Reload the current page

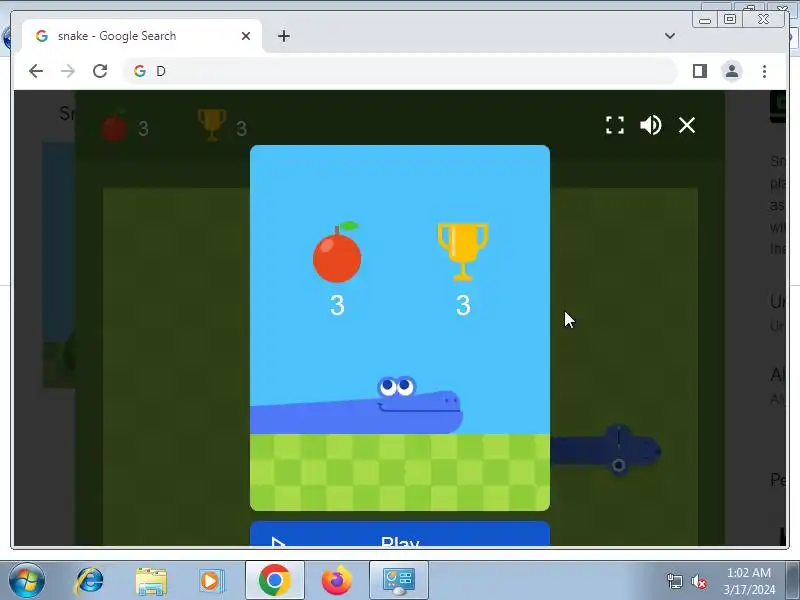(x=100, y=71)
